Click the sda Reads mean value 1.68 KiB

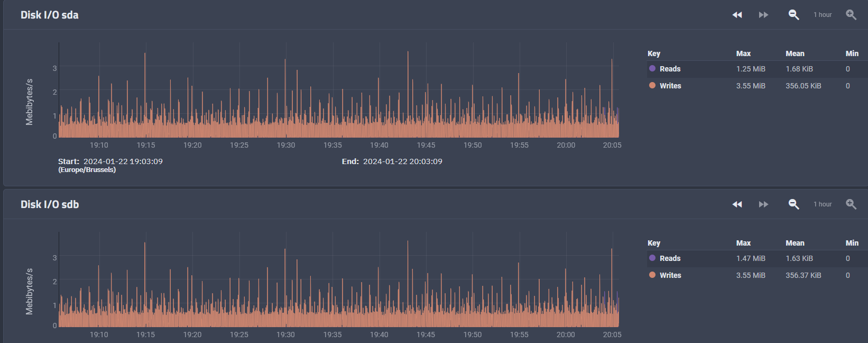tap(799, 69)
